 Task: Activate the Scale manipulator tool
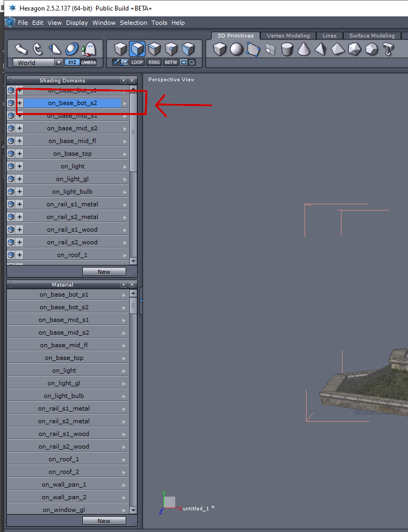(x=54, y=49)
